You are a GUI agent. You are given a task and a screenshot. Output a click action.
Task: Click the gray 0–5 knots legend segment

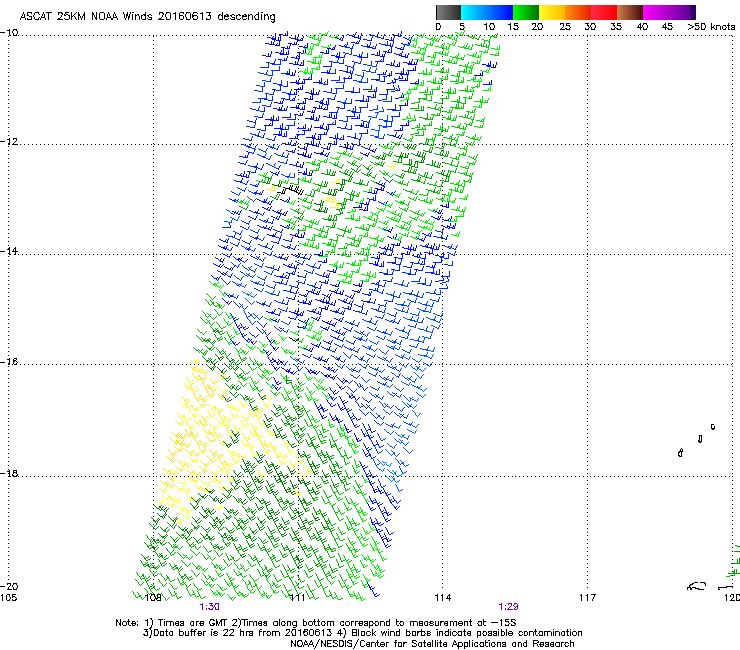coord(448,12)
